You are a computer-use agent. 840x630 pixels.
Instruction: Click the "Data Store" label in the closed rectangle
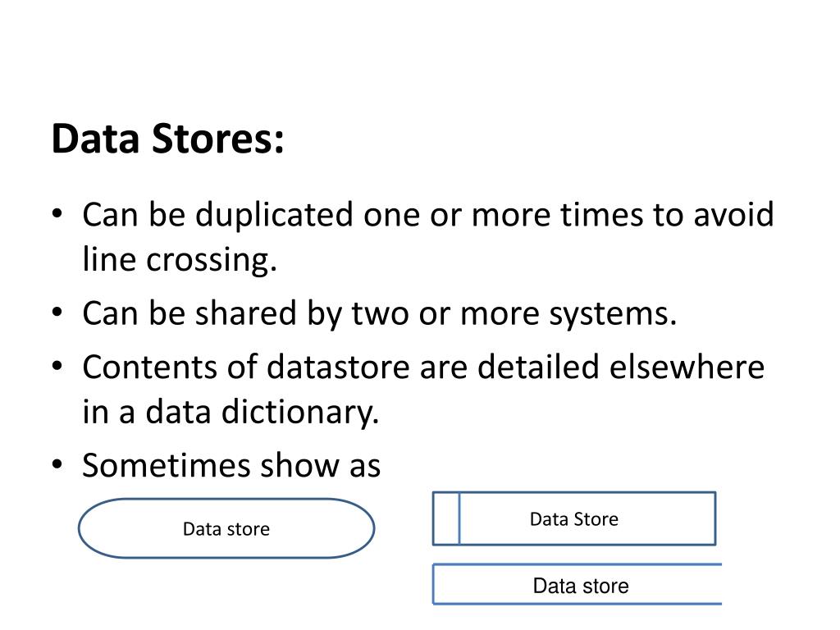point(574,519)
